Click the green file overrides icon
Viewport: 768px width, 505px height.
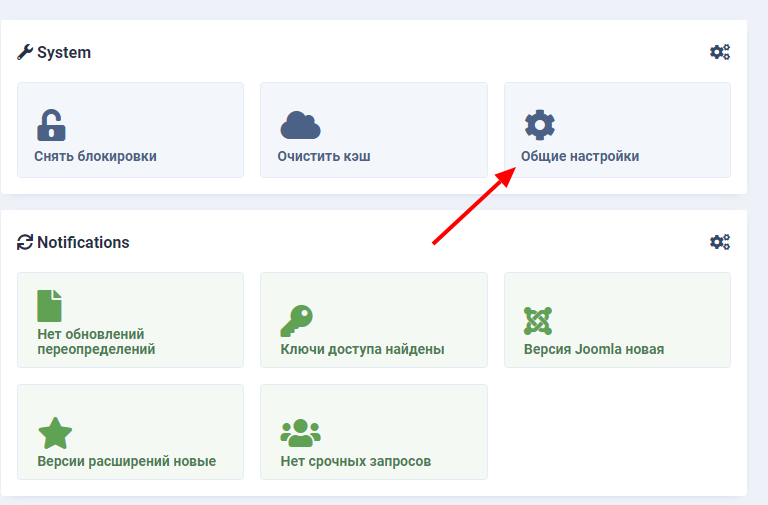(x=49, y=306)
